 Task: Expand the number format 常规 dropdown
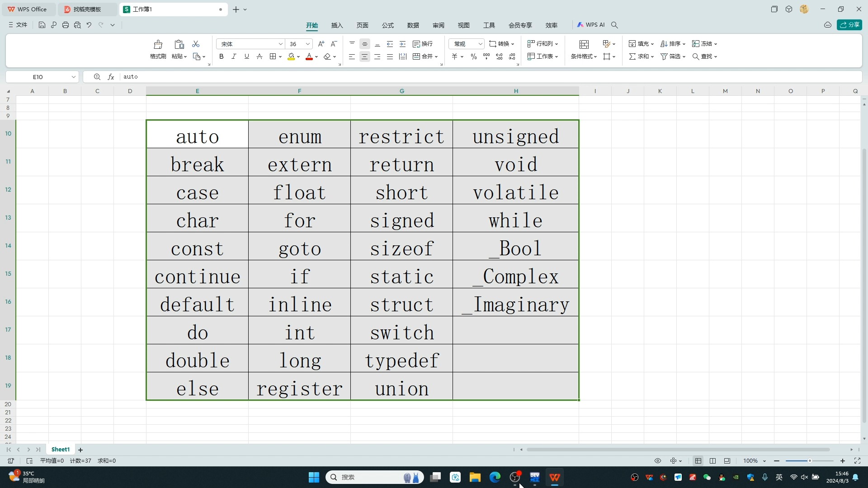coord(480,44)
